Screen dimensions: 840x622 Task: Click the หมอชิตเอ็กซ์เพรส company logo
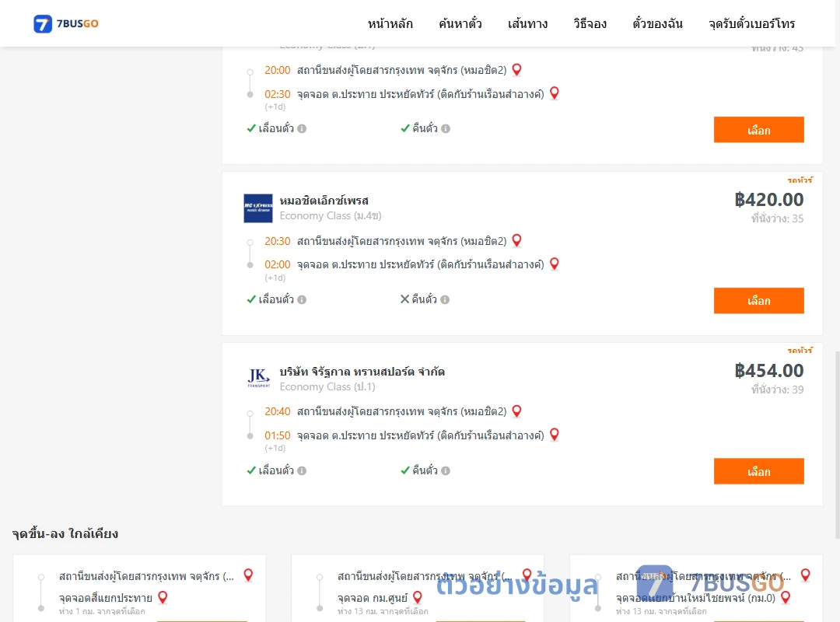coord(258,208)
